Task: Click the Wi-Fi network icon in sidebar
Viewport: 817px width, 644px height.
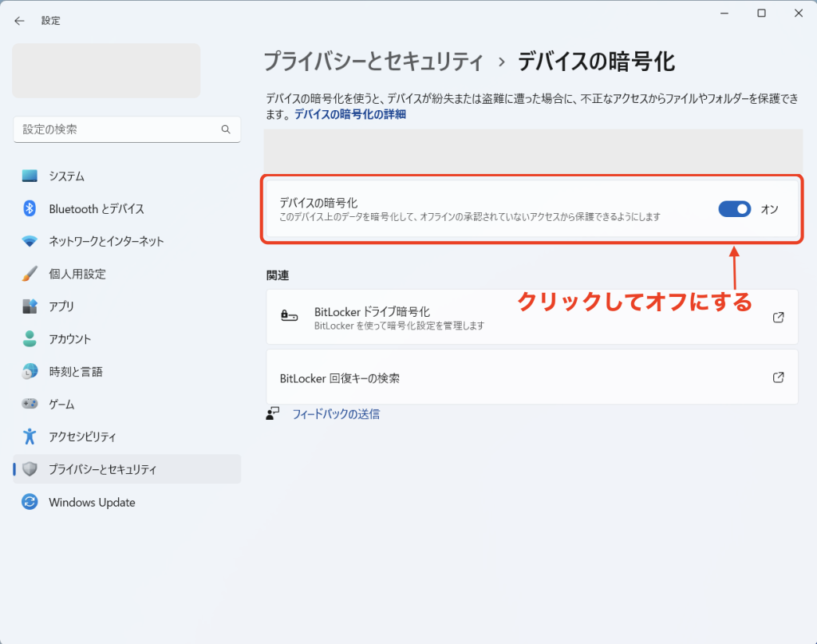Action: (x=30, y=241)
